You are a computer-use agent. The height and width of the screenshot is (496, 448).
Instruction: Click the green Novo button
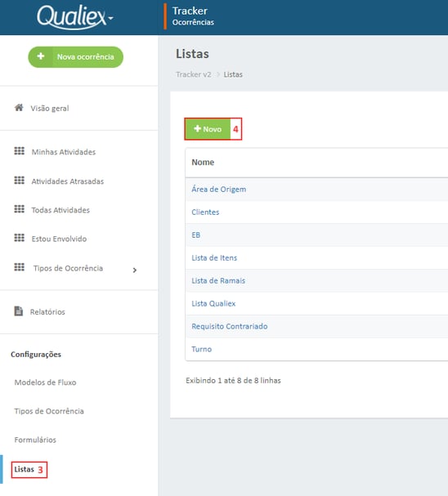[x=208, y=129]
